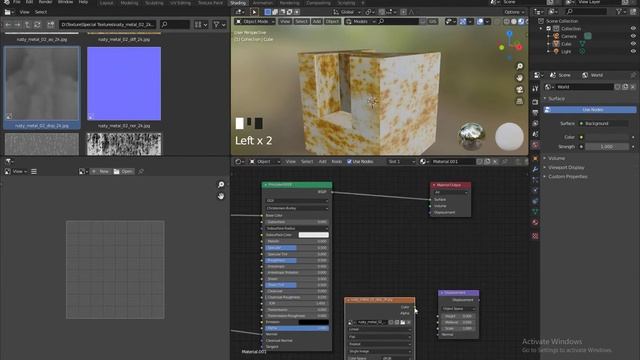Refresh the file browser listing
The width and height of the screenshot is (640, 360).
[37, 25]
